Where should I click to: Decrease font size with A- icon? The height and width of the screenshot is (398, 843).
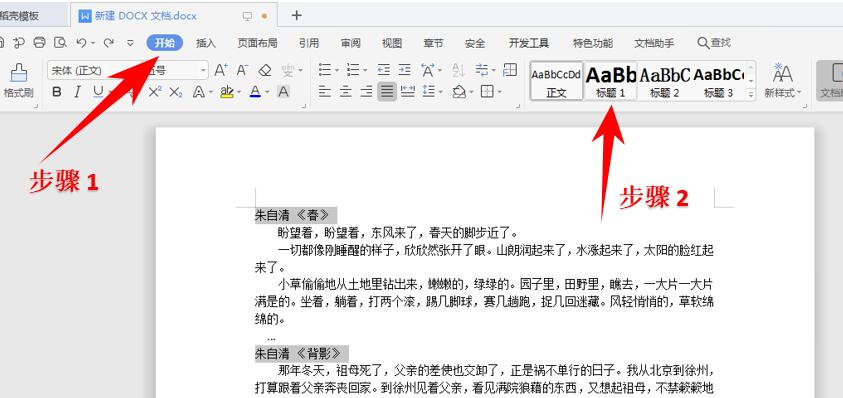click(x=242, y=70)
